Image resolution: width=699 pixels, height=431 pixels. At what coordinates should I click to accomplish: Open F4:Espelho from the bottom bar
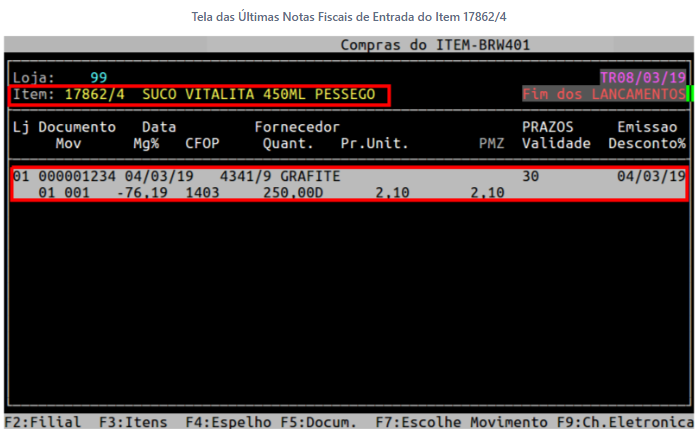coord(223,422)
